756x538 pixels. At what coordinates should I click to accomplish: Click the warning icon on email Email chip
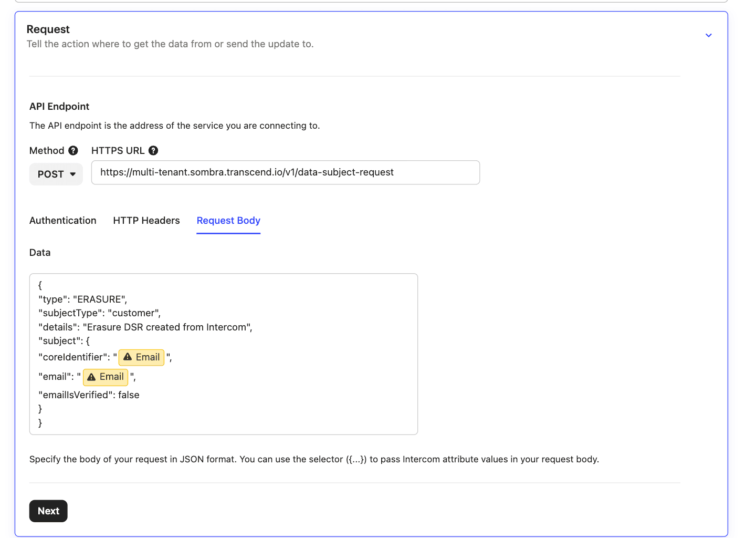(x=91, y=377)
